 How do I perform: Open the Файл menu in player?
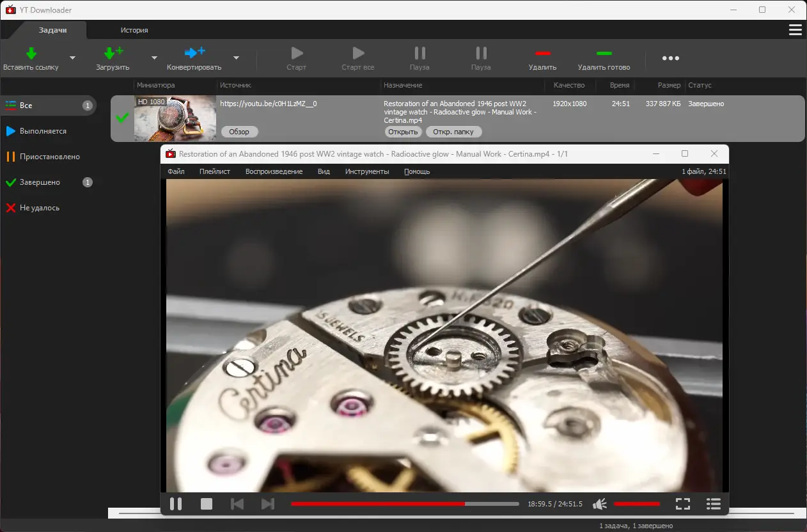176,171
